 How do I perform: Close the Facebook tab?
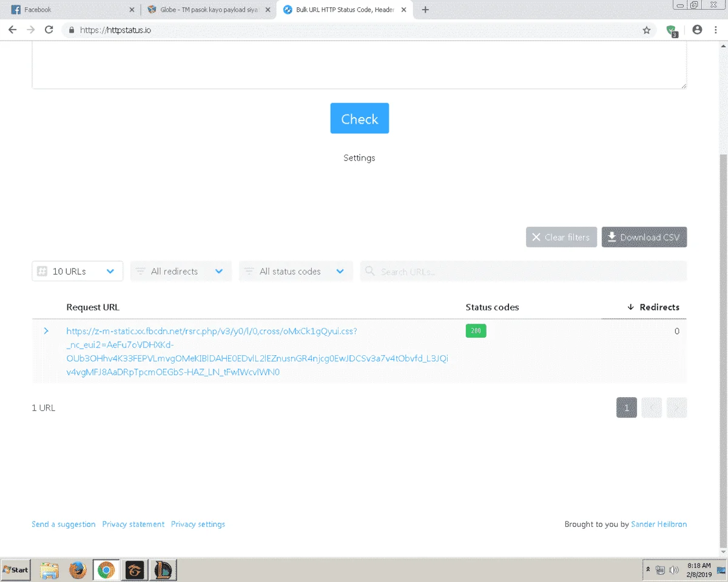point(132,10)
